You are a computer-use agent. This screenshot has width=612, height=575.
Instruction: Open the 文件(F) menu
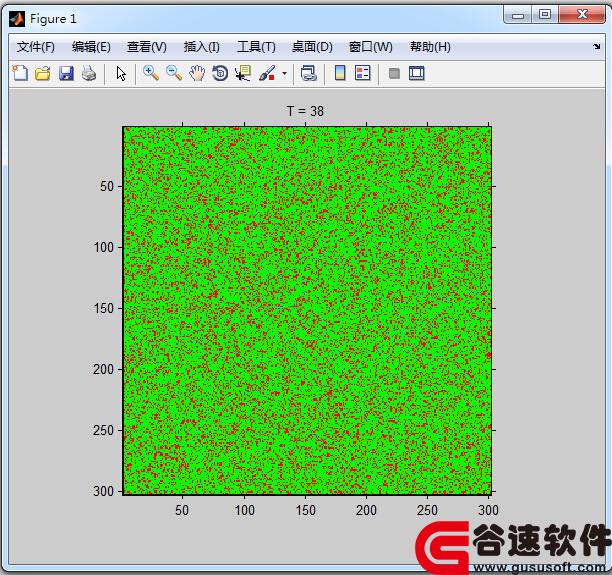coord(36,47)
